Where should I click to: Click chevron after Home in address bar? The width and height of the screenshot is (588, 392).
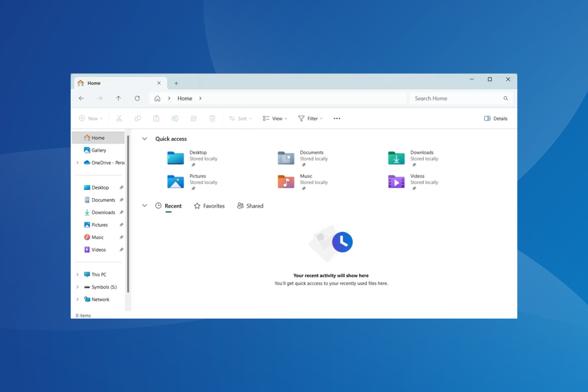pyautogui.click(x=200, y=98)
